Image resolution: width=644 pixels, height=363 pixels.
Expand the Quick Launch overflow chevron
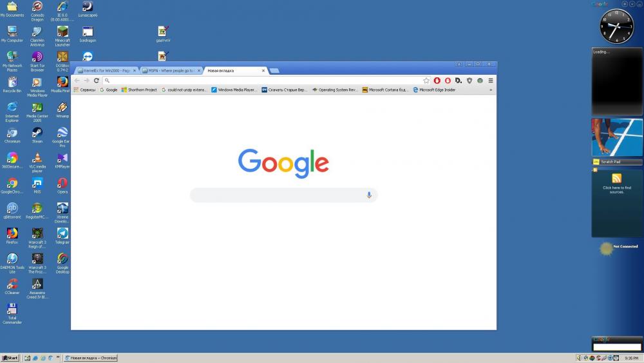(58, 357)
